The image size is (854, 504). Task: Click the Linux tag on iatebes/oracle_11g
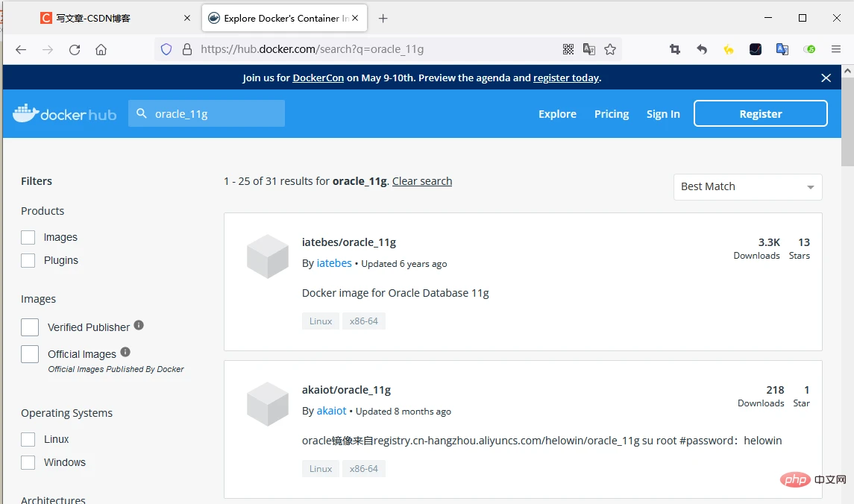point(321,321)
